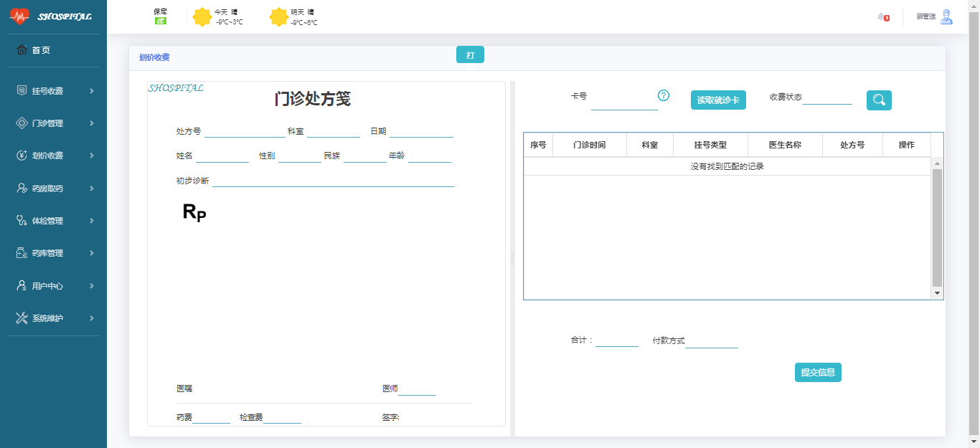This screenshot has width=980, height=448.
Task: Open the 收费状态 dropdown field
Action: point(826,98)
